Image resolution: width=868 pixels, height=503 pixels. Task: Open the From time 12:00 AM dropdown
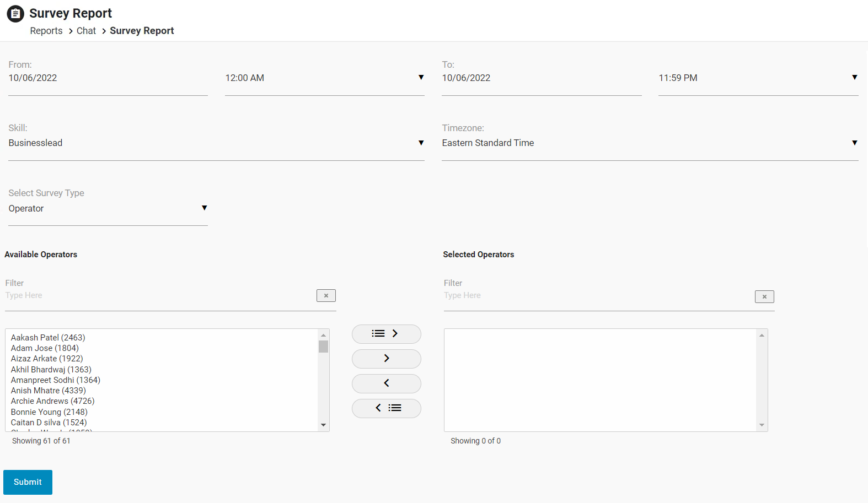click(x=324, y=78)
